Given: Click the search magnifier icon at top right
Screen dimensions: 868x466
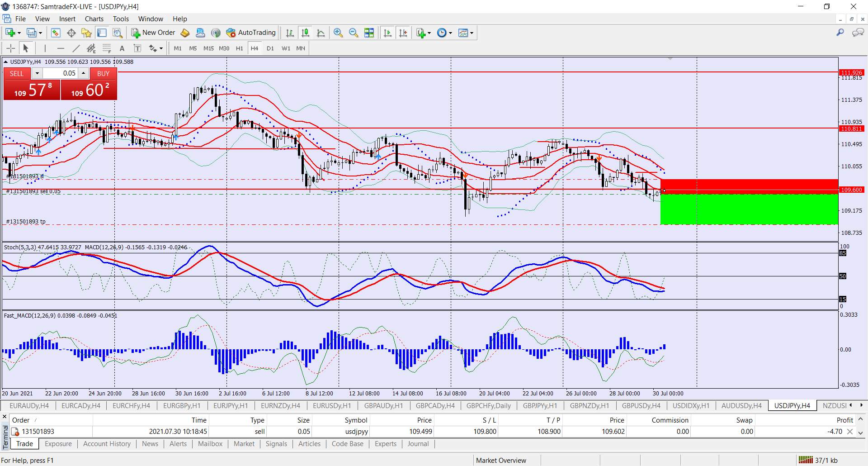Looking at the screenshot, I should tap(840, 33).
